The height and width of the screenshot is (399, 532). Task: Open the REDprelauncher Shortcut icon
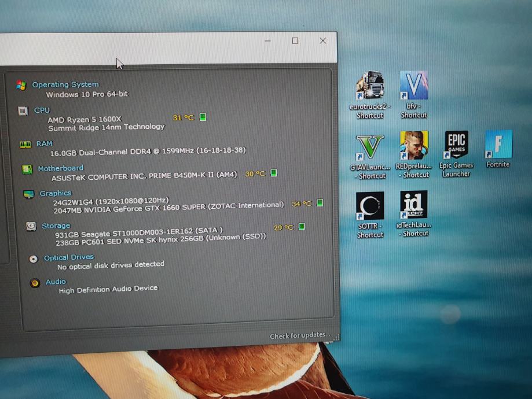coord(413,154)
